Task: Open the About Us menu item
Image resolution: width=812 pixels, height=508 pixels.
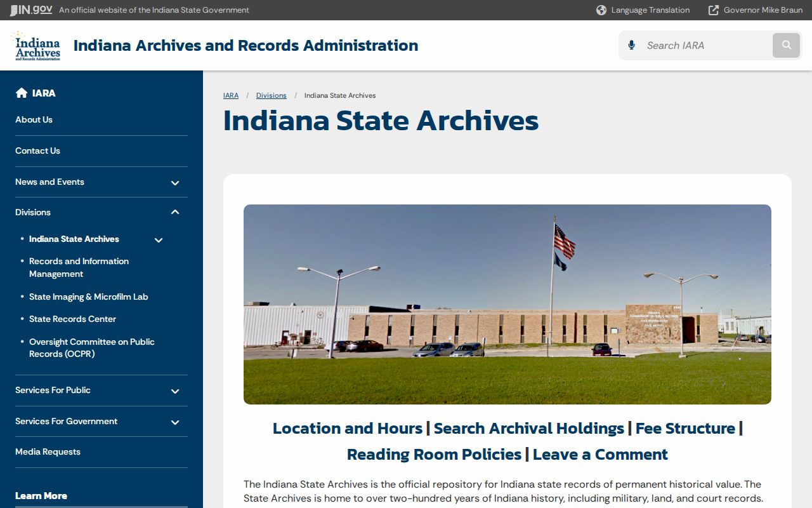Action: (x=34, y=119)
